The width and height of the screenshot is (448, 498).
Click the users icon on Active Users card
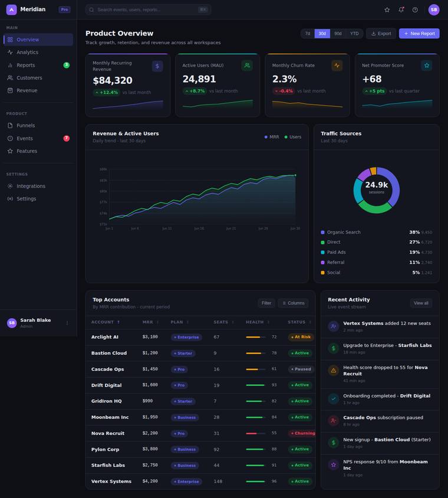[x=247, y=65]
